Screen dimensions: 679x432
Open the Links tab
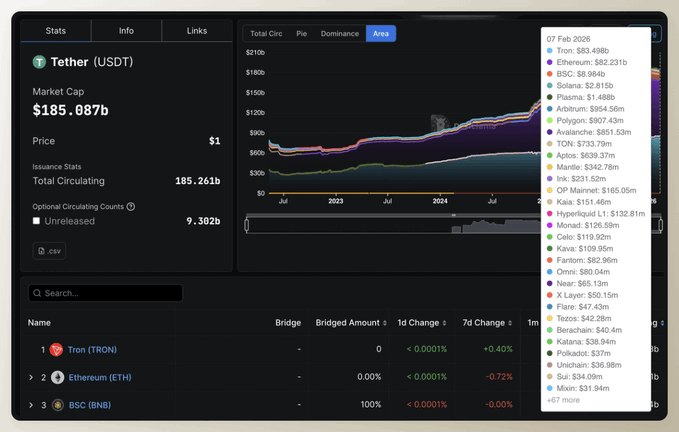[197, 31]
